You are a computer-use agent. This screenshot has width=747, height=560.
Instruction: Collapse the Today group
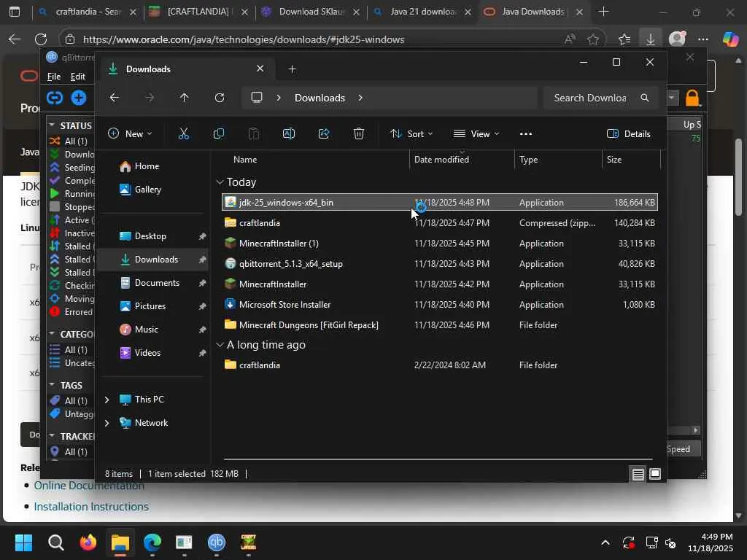coord(220,182)
